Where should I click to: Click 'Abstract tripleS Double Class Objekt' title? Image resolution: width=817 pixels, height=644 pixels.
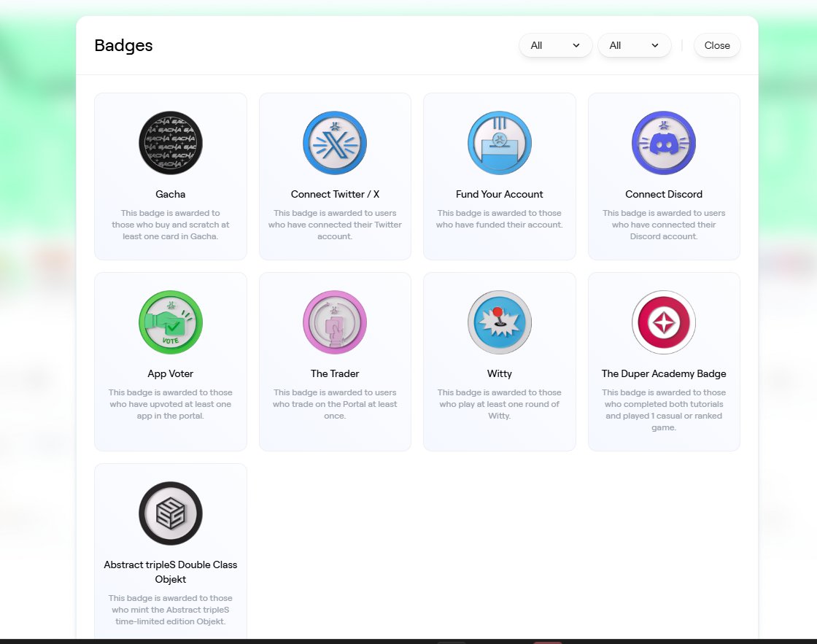click(171, 572)
